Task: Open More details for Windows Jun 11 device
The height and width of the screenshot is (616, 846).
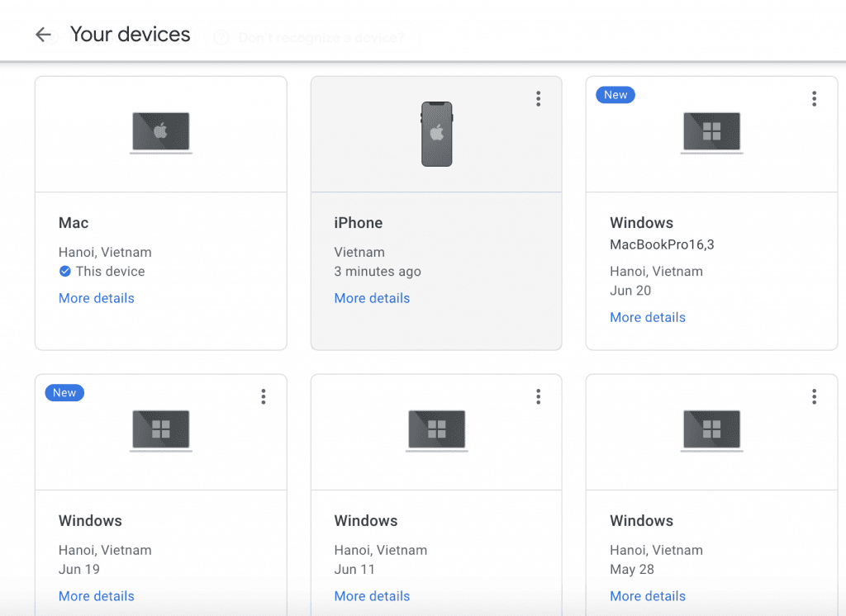Action: click(x=373, y=596)
